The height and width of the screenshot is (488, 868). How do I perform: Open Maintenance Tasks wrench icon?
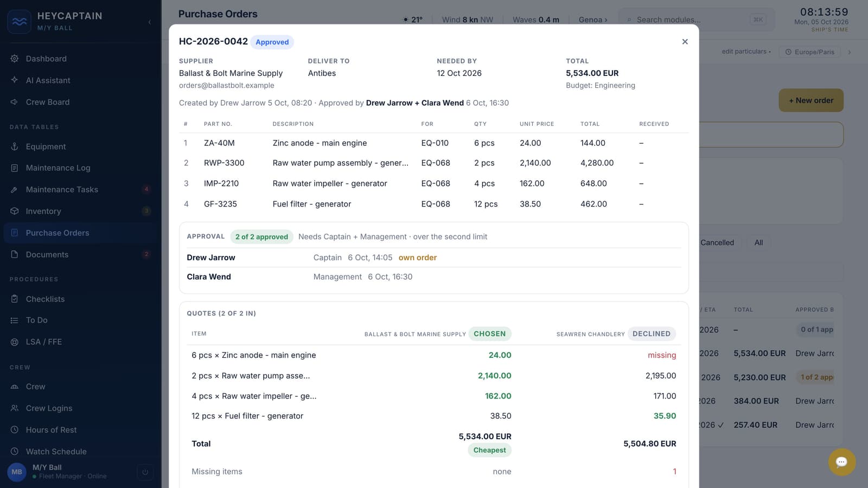tap(15, 190)
